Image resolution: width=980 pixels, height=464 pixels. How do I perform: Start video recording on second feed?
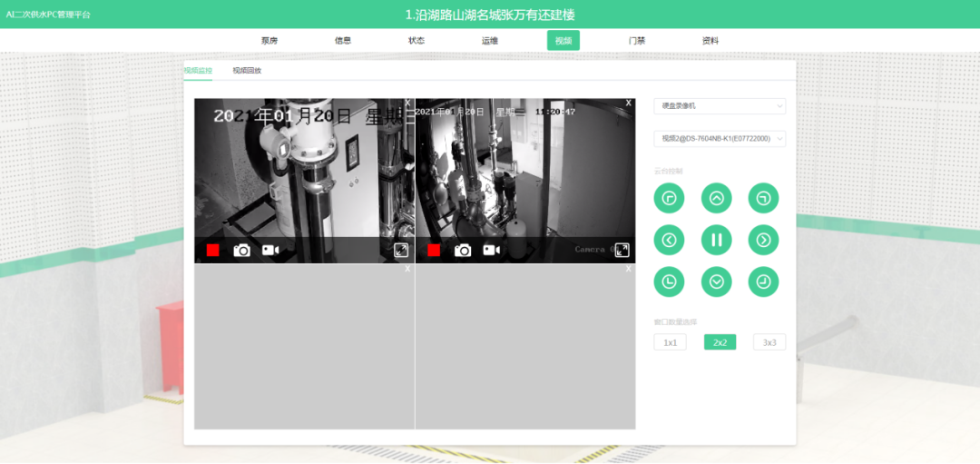coord(492,250)
